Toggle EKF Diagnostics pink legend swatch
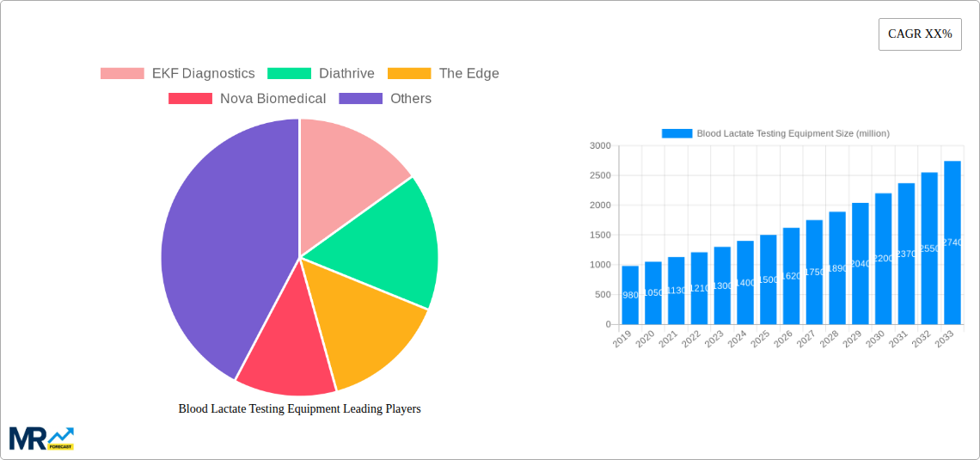The image size is (980, 460). (122, 74)
